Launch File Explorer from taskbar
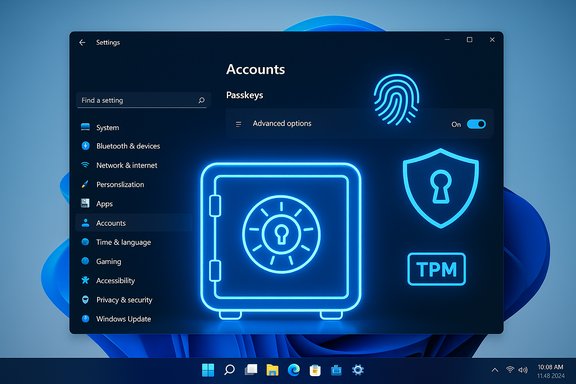The width and height of the screenshot is (576, 384). coord(272,370)
